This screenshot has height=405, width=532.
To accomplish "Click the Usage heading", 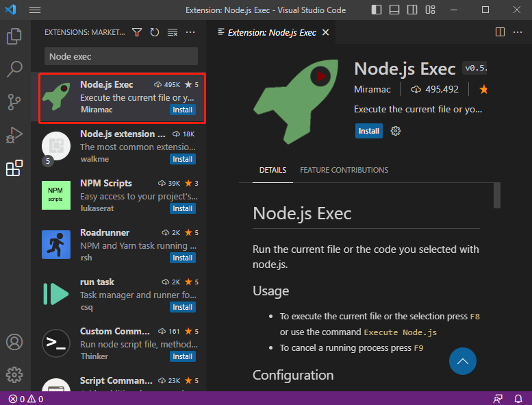I will (x=270, y=291).
